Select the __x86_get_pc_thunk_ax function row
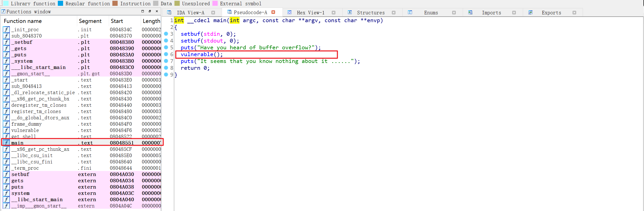644x211 pixels. click(x=82, y=149)
